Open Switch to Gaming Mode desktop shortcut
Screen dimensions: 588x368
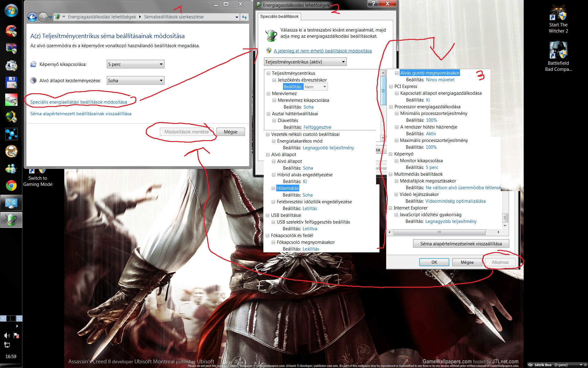38,178
